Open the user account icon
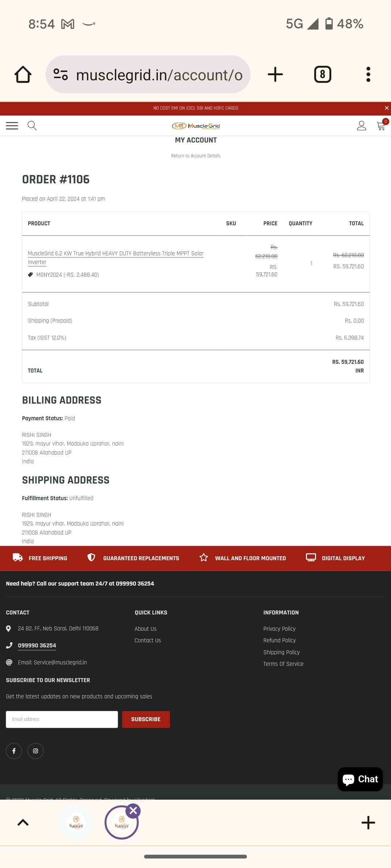Screen dimensions: 391x868 pos(361,125)
